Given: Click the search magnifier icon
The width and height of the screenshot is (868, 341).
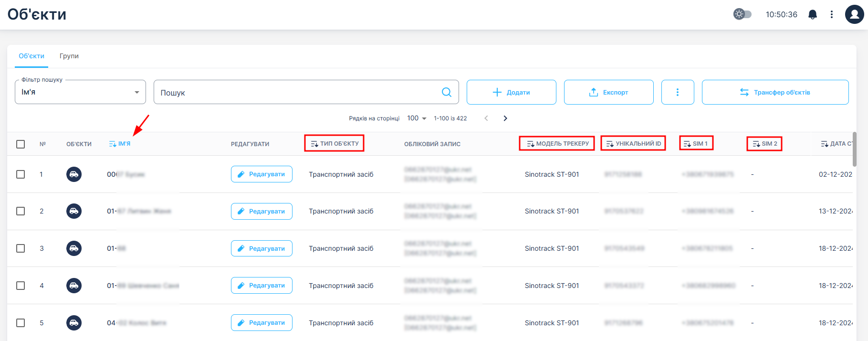Looking at the screenshot, I should point(447,92).
